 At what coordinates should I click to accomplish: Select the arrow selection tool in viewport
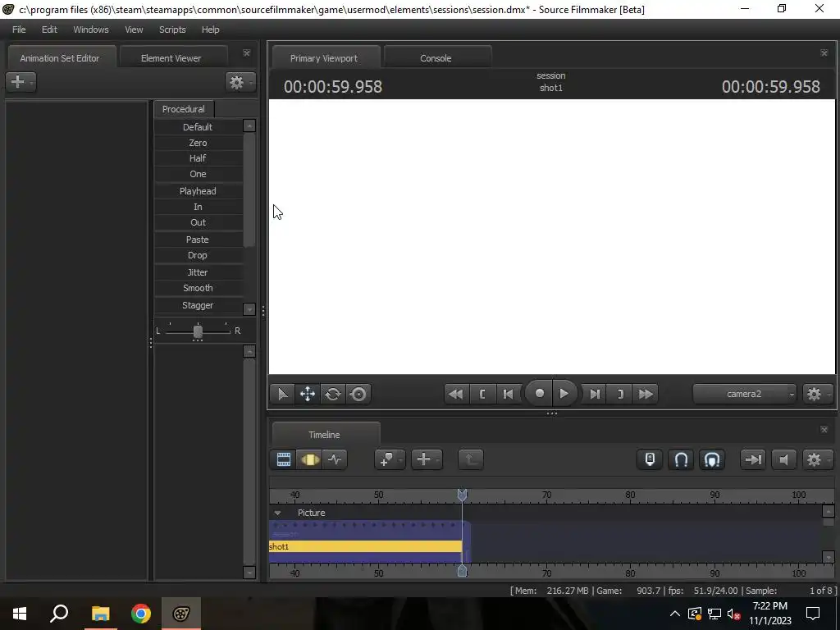coord(282,395)
